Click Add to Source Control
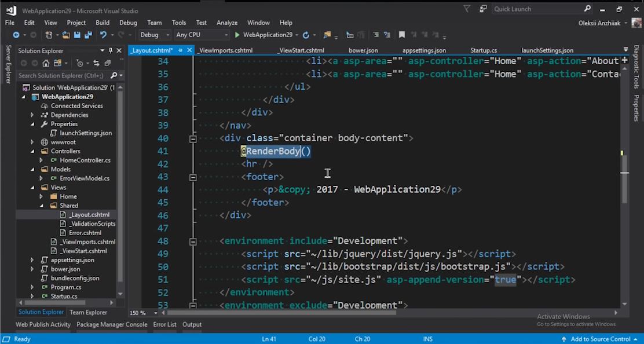644x344 pixels. [x=601, y=339]
